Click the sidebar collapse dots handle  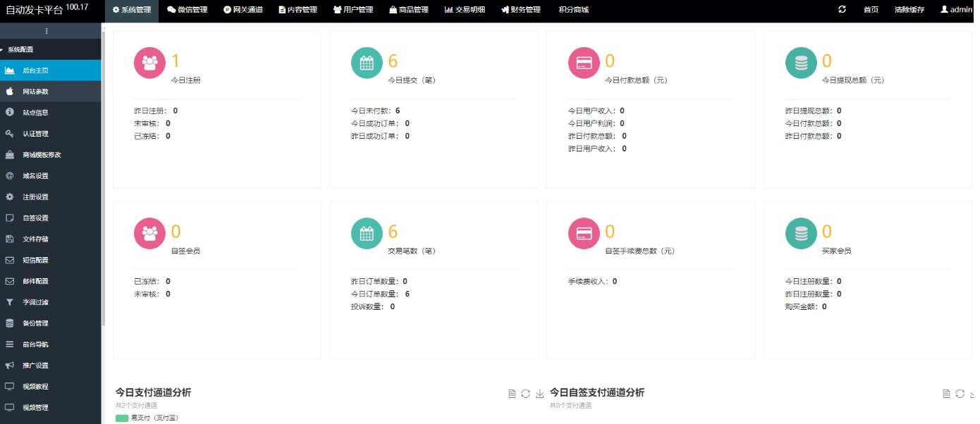pos(47,31)
